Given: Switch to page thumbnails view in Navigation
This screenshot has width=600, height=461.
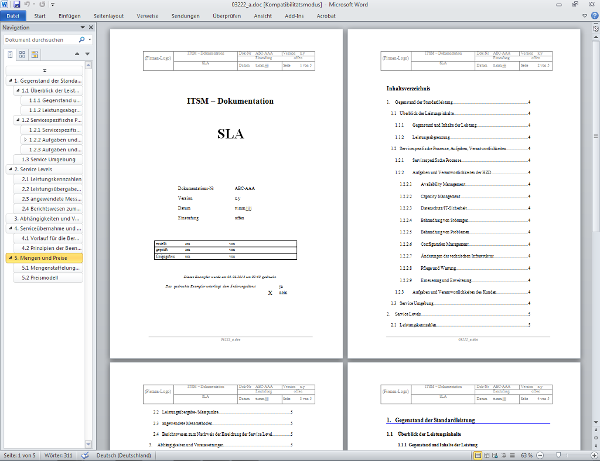Looking at the screenshot, I should (x=21, y=54).
